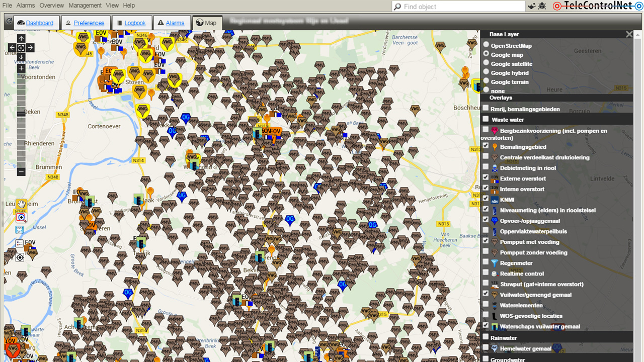Select OpenStreetMap base layer
Viewport: 644px width, 362px height.
[x=486, y=44]
